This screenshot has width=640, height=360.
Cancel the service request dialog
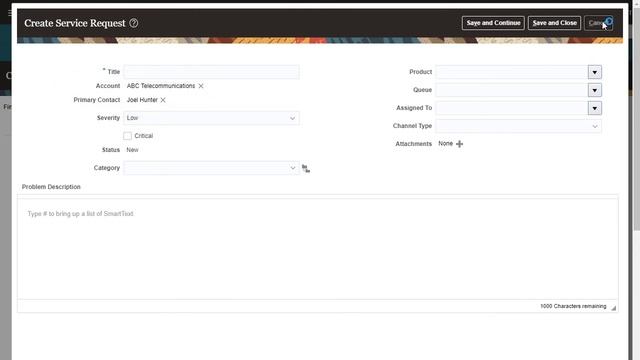pyautogui.click(x=598, y=23)
